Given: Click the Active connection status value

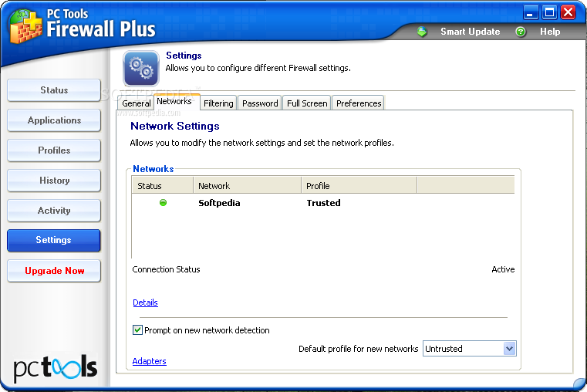Looking at the screenshot, I should (x=503, y=269).
